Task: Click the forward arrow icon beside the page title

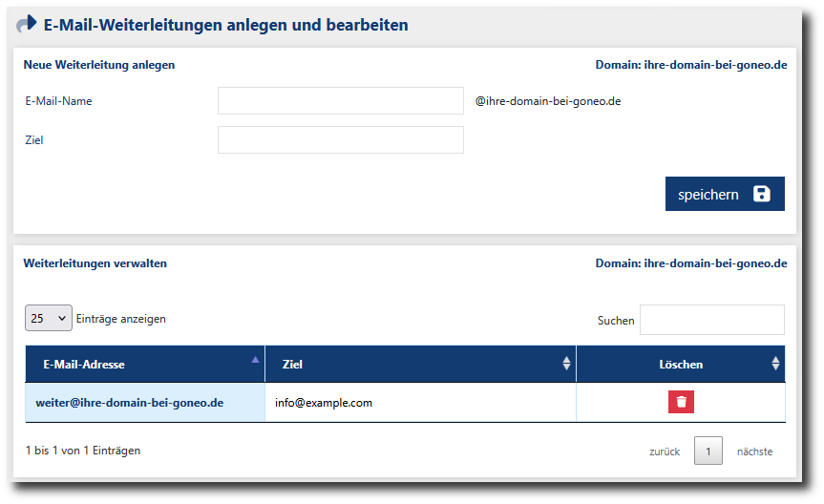Action: 27,24
